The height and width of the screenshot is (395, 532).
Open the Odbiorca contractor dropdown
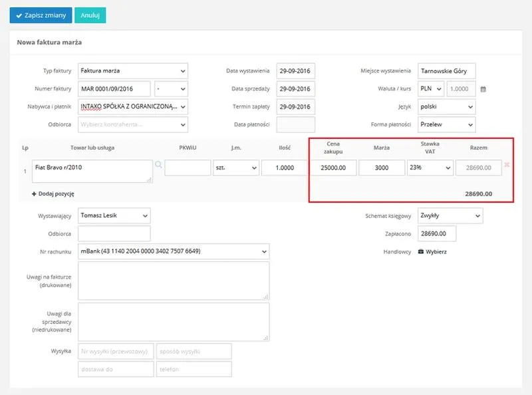point(133,124)
